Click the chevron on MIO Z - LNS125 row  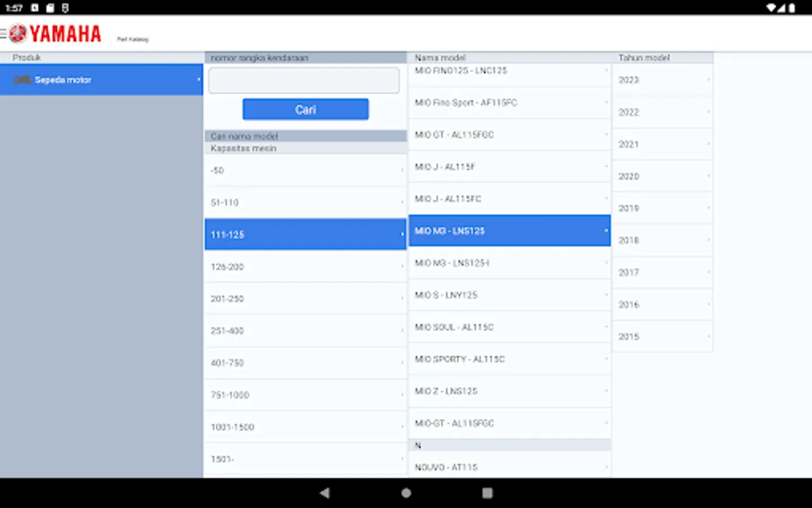click(x=606, y=391)
